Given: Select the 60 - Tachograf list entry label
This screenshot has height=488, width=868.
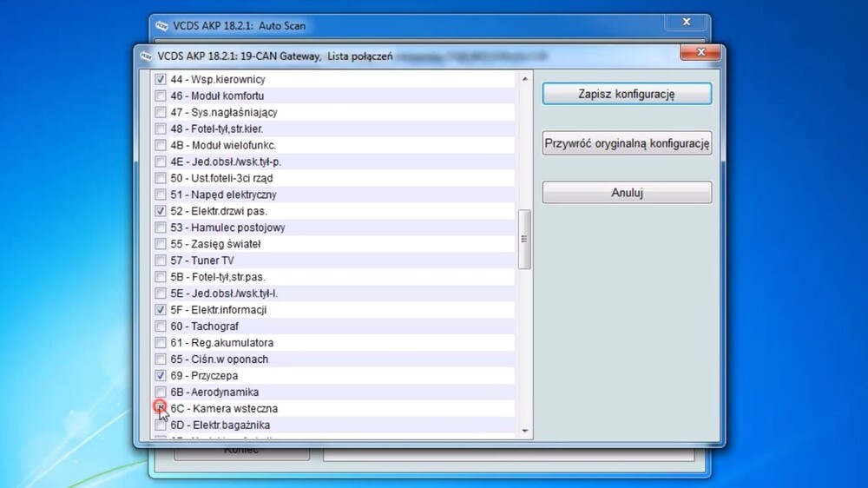Looking at the screenshot, I should click(204, 326).
